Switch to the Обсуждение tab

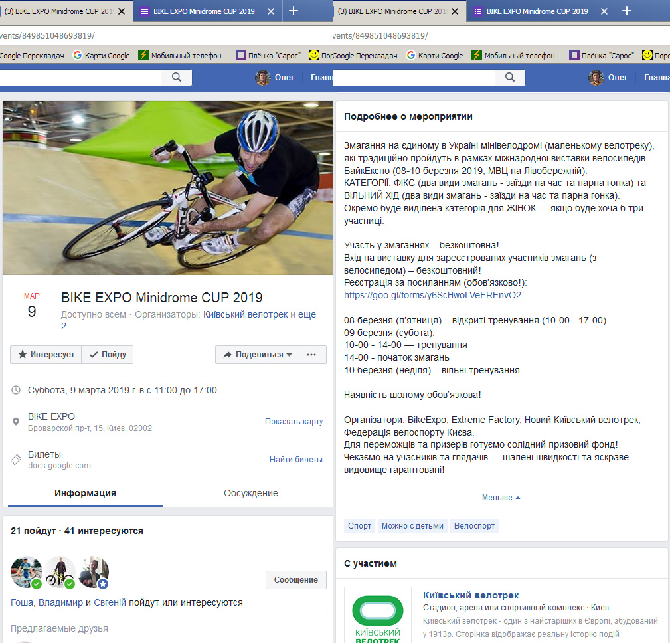pos(251,493)
